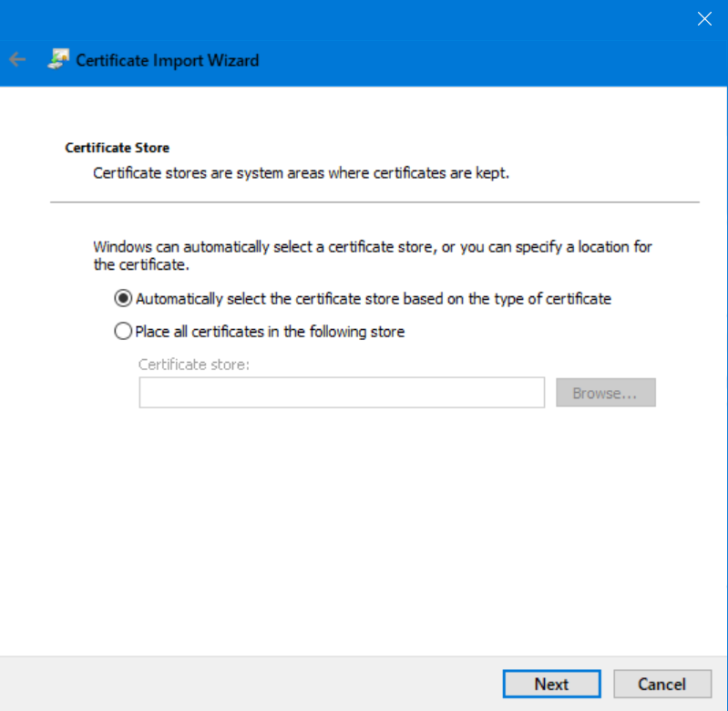Click the 'Certificate Import Wizard' title text
This screenshot has height=711, width=728.
(168, 60)
